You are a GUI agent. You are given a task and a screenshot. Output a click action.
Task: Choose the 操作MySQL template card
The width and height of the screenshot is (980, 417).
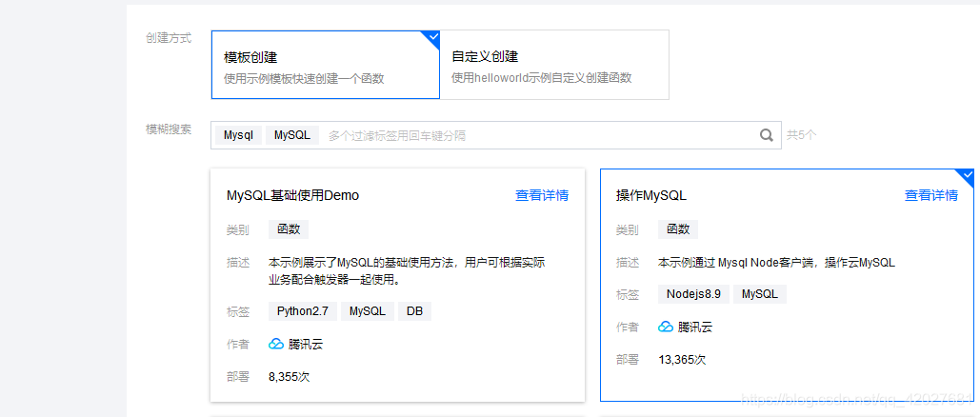(787, 285)
